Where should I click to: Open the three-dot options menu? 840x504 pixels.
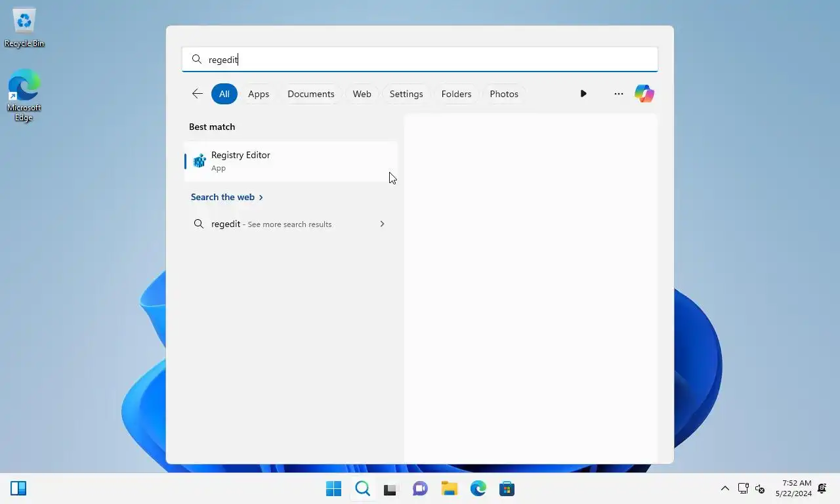(x=618, y=94)
